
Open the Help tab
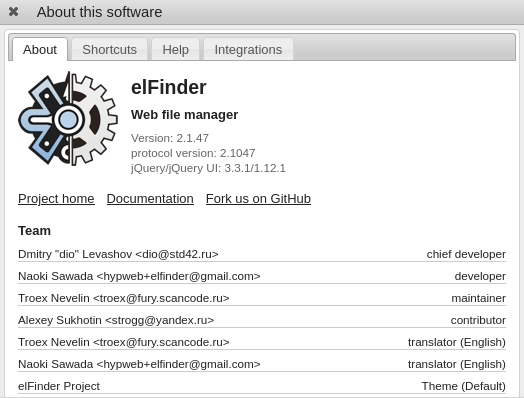click(175, 49)
